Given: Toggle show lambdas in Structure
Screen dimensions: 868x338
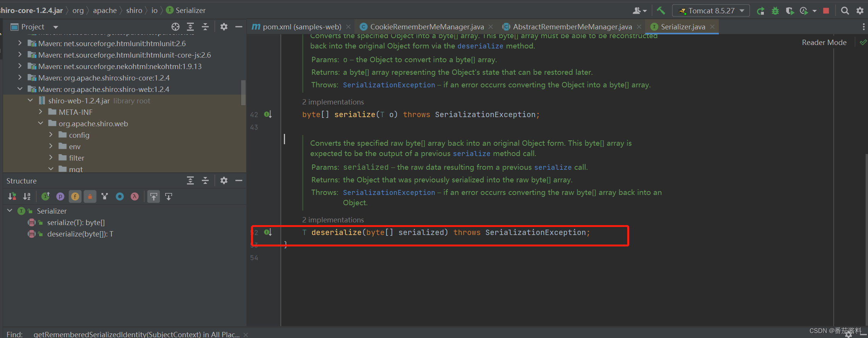Looking at the screenshot, I should pyautogui.click(x=135, y=196).
